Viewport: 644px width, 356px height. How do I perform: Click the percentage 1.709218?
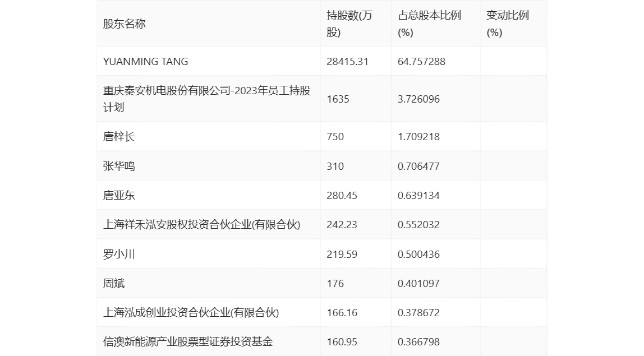(418, 137)
